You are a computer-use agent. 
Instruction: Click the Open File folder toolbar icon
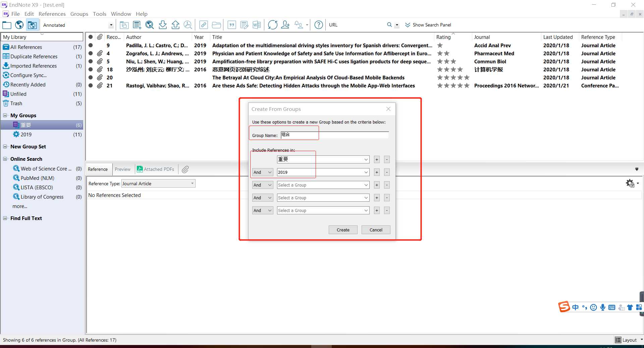pos(216,25)
